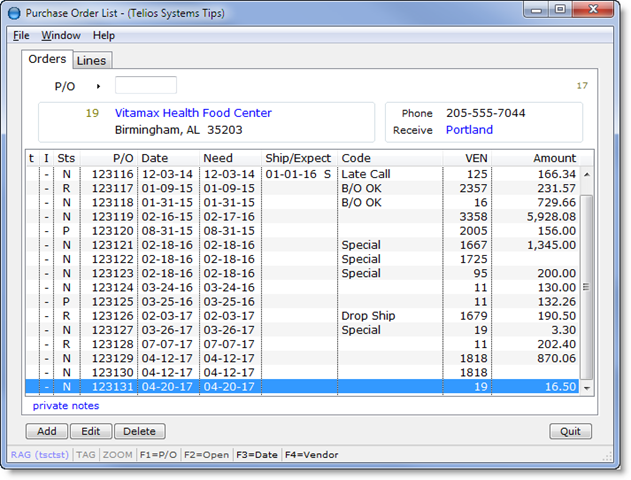The width and height of the screenshot is (631, 480).
Task: Click the P/O number input field
Action: (x=146, y=86)
